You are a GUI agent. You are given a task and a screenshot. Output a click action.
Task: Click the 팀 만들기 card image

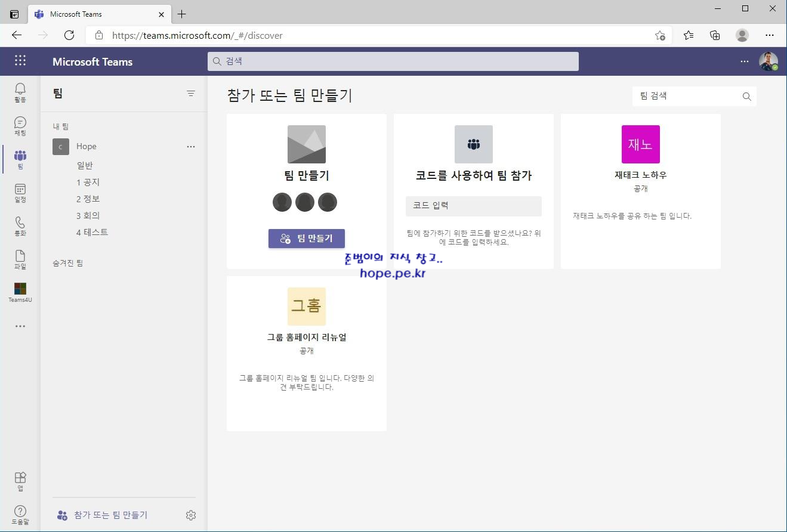307,144
